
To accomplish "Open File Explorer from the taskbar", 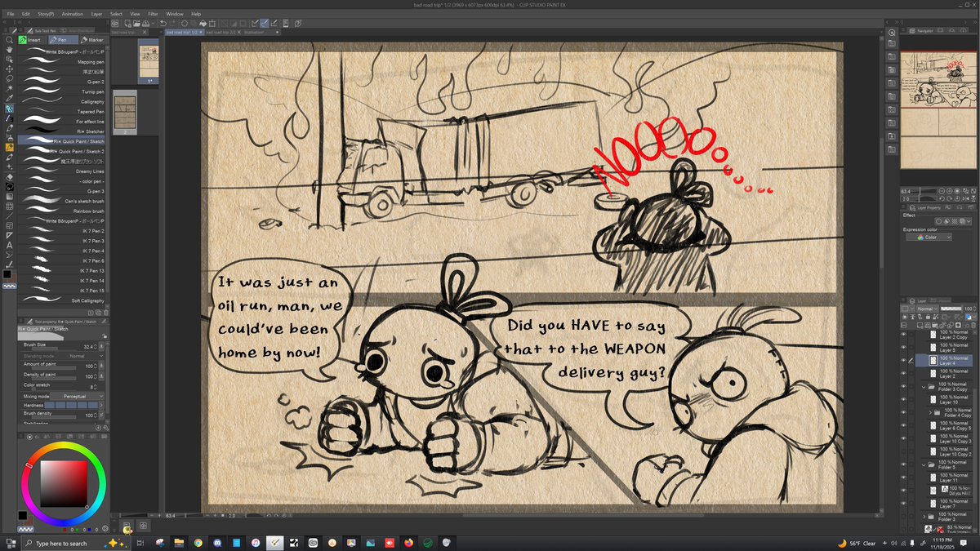I will point(178,543).
